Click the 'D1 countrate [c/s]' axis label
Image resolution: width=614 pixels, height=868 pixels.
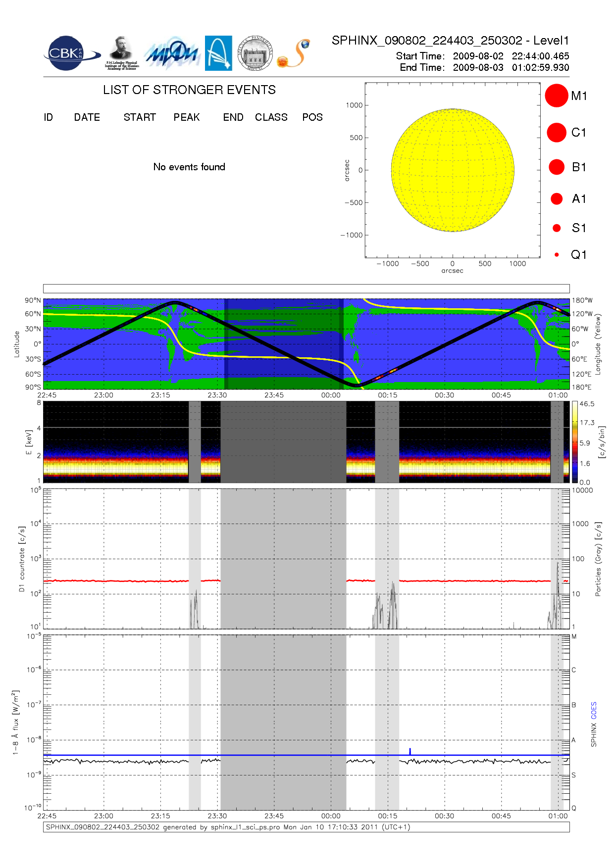click(21, 559)
